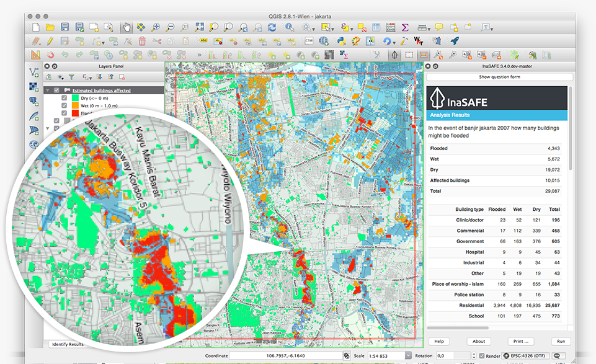Click the blue rocket plugin icon

point(455,41)
